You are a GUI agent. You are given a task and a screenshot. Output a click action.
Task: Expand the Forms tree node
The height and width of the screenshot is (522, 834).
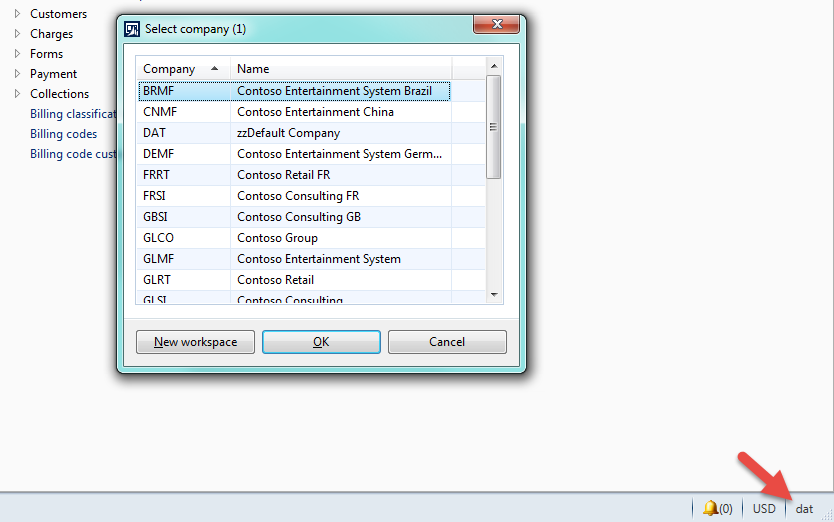(18, 53)
